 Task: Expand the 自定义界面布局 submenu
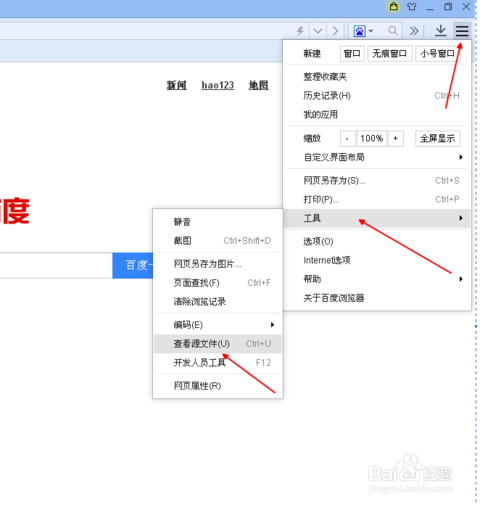click(377, 157)
